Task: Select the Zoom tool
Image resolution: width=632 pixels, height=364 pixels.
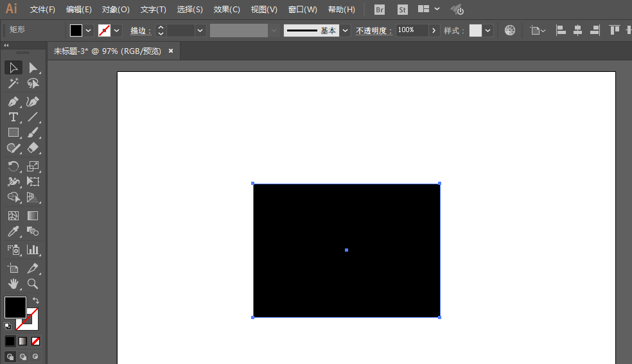Action: pos(33,284)
